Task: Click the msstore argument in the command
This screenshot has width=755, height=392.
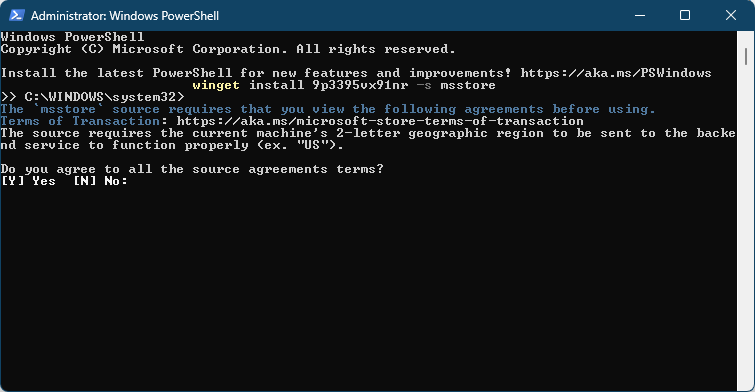Action: 468,85
